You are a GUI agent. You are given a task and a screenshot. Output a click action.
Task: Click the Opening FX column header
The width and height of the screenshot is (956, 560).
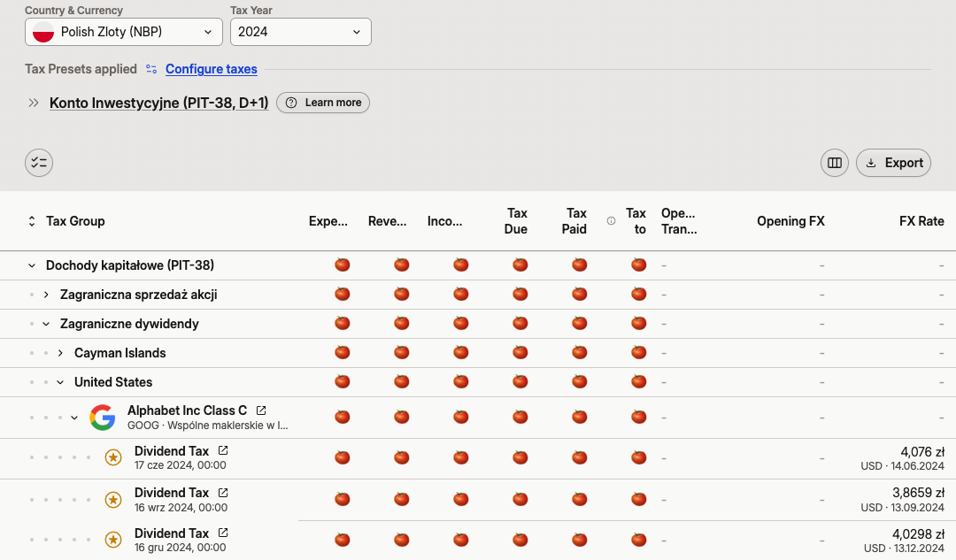790,221
